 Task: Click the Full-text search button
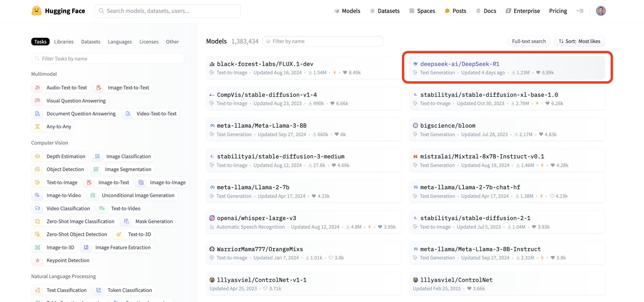pyautogui.click(x=529, y=41)
